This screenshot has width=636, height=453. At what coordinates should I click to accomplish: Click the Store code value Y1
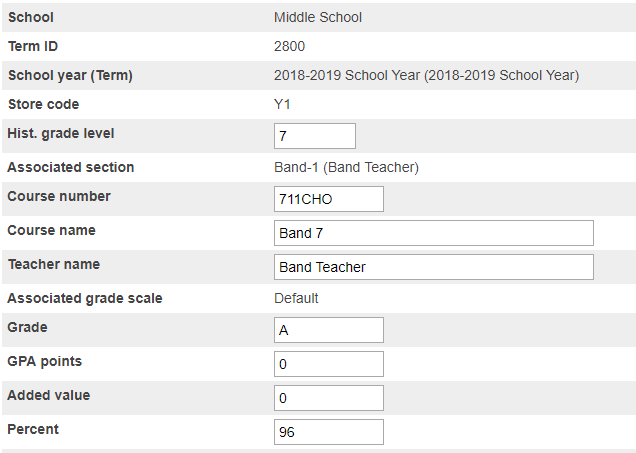point(282,104)
